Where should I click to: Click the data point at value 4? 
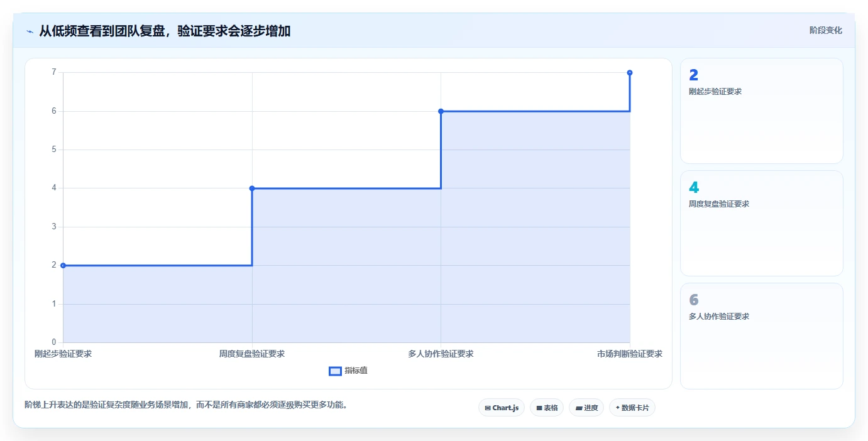point(252,188)
